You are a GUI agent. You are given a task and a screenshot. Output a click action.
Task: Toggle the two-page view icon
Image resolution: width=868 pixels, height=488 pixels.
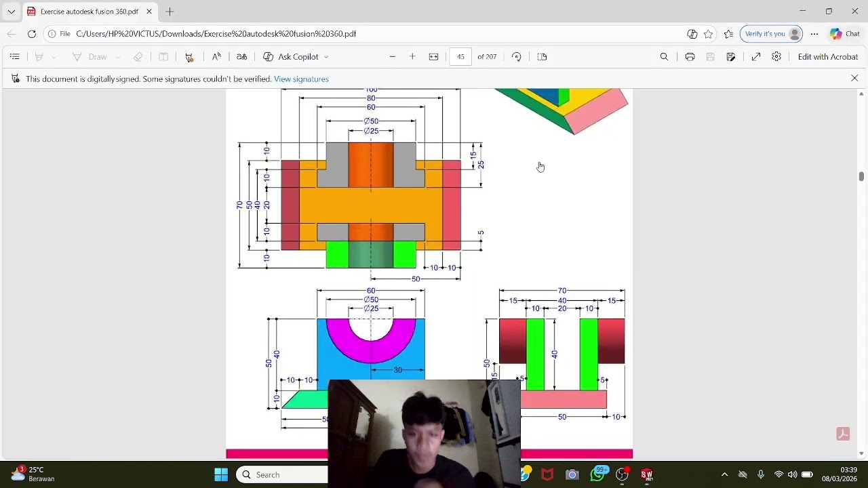pos(542,57)
